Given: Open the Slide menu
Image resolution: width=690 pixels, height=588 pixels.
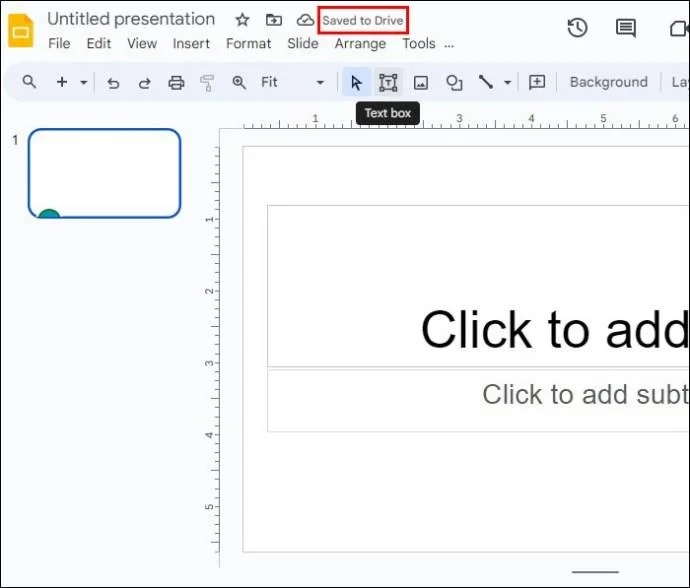Looking at the screenshot, I should (x=303, y=44).
